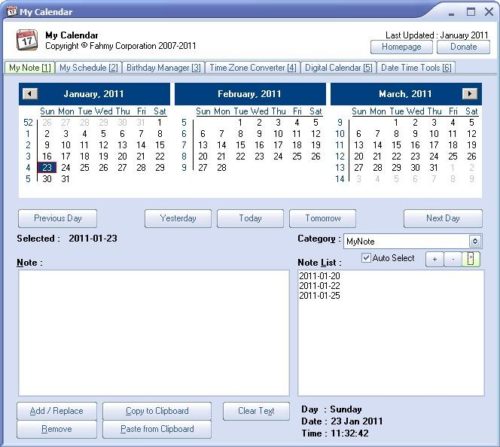Click the My Calendar logo icon
The image size is (500, 447).
point(27,40)
